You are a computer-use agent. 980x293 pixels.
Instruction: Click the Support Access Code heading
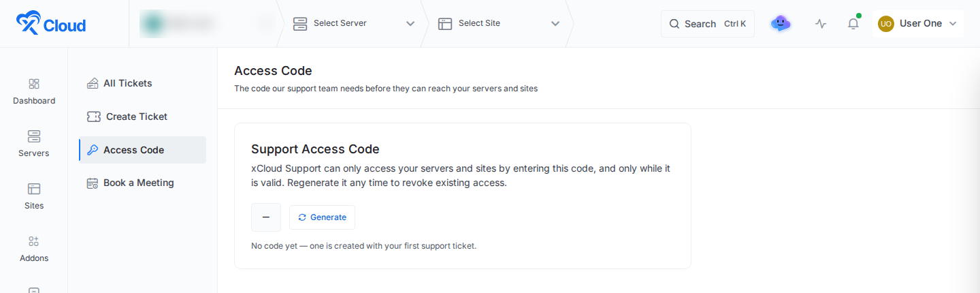pyautogui.click(x=315, y=149)
